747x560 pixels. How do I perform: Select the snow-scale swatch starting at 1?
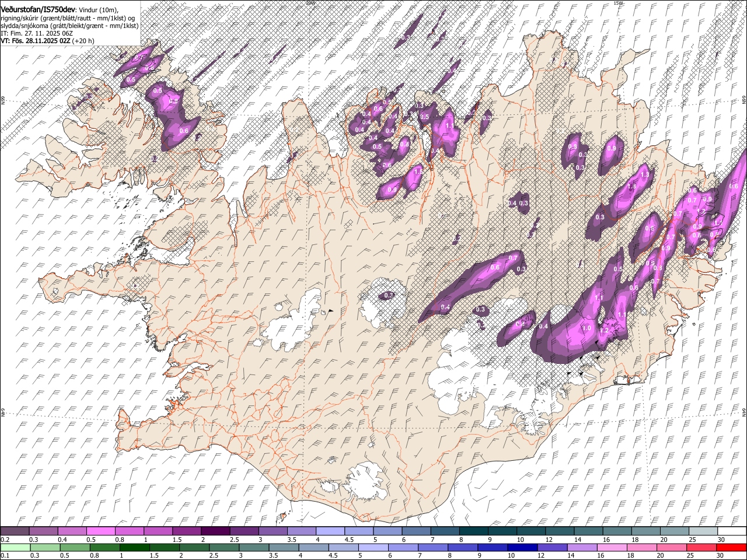point(158,531)
